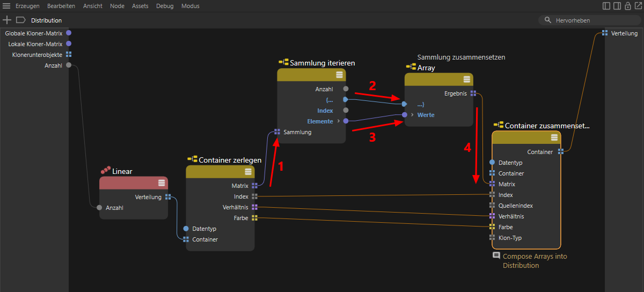Image resolution: width=644 pixels, height=292 pixels.
Task: Expand the Elemente port group chevron
Action: [x=338, y=121]
